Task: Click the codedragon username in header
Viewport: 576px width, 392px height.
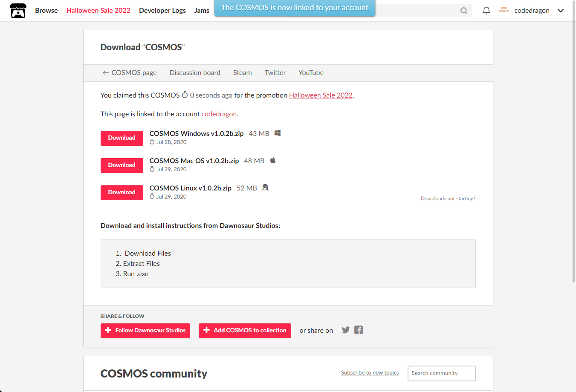Action: [x=532, y=10]
